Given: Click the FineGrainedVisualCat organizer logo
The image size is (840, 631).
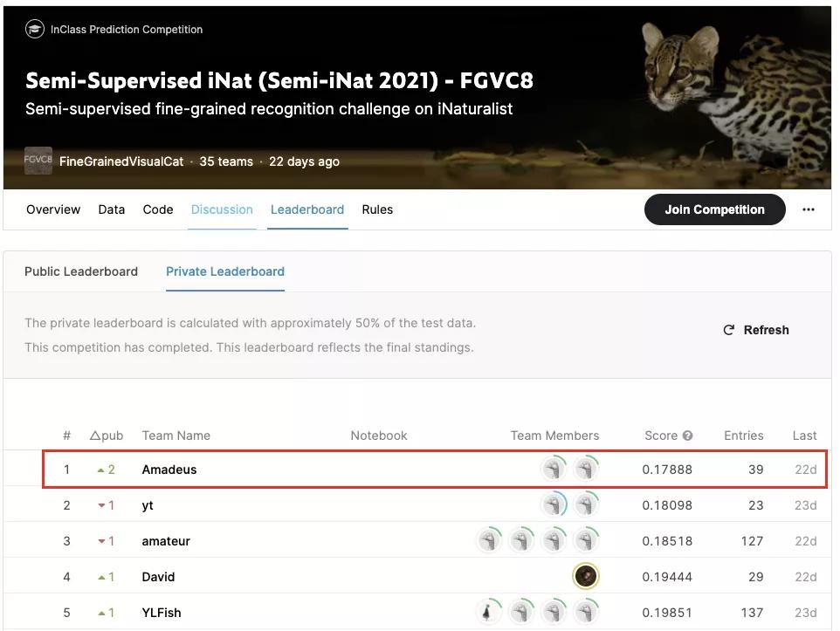Looking at the screenshot, I should [38, 161].
